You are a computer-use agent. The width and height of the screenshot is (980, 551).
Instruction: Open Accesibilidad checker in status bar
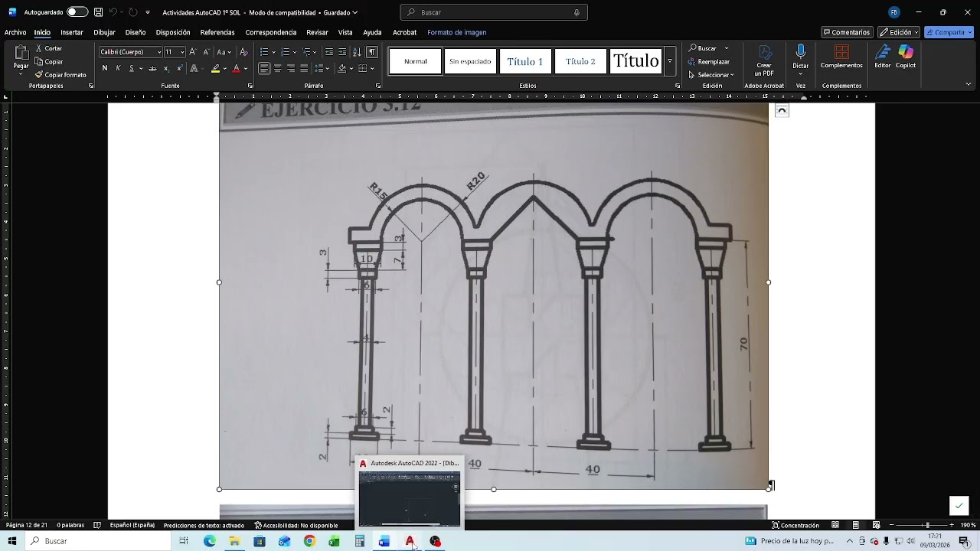tap(296, 525)
